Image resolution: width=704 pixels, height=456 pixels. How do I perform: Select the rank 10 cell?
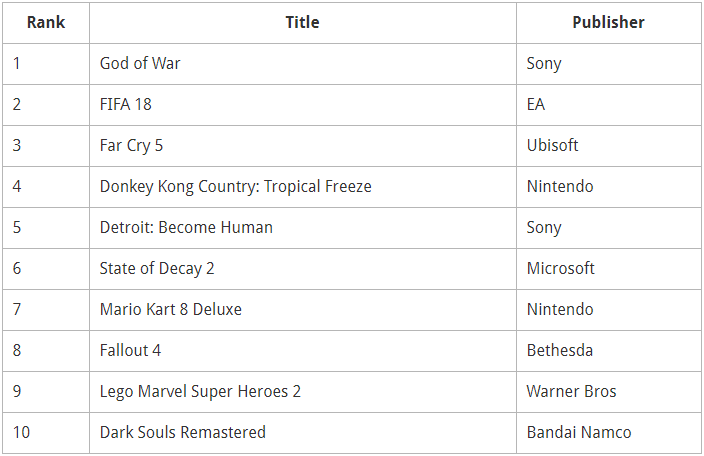[x=46, y=433]
